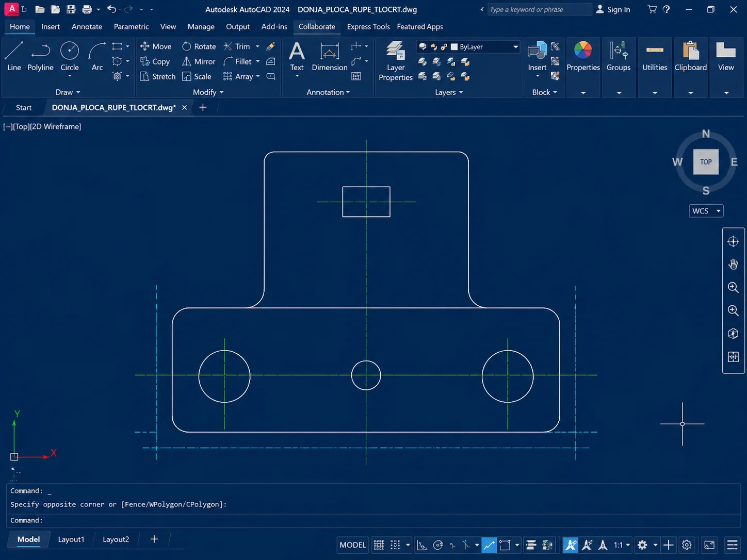
Task: Toggle MODEL space button in status bar
Action: [x=353, y=545]
